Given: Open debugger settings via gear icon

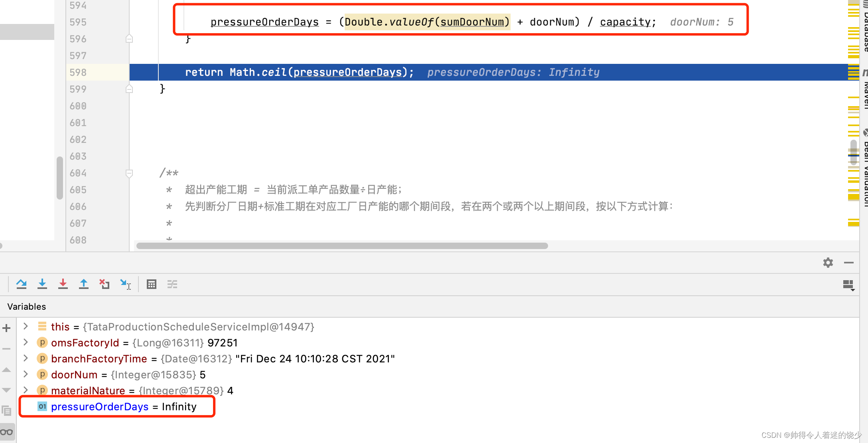Looking at the screenshot, I should point(828,263).
